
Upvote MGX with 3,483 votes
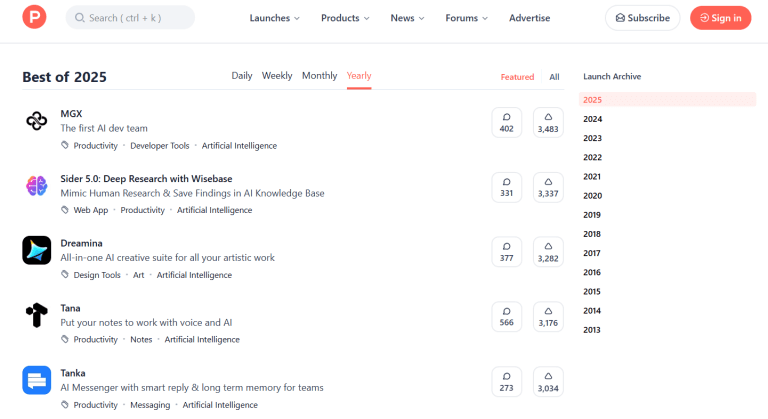pyautogui.click(x=548, y=123)
